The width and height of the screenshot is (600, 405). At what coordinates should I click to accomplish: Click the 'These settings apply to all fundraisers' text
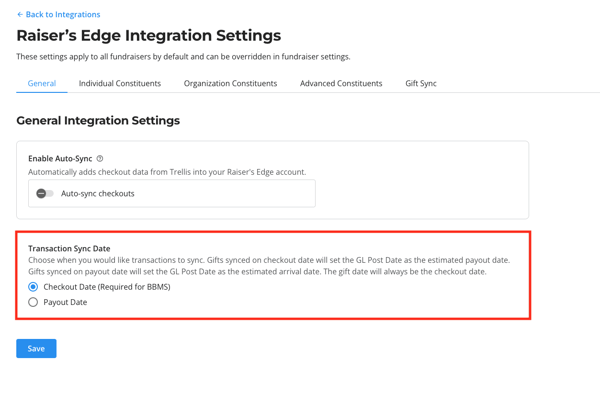183,57
